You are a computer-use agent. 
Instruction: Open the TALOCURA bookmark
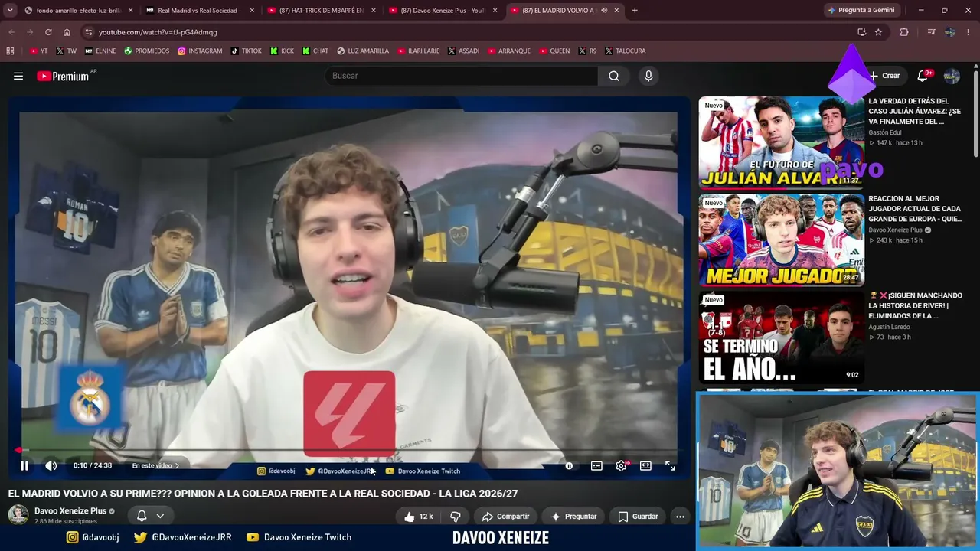click(x=625, y=51)
